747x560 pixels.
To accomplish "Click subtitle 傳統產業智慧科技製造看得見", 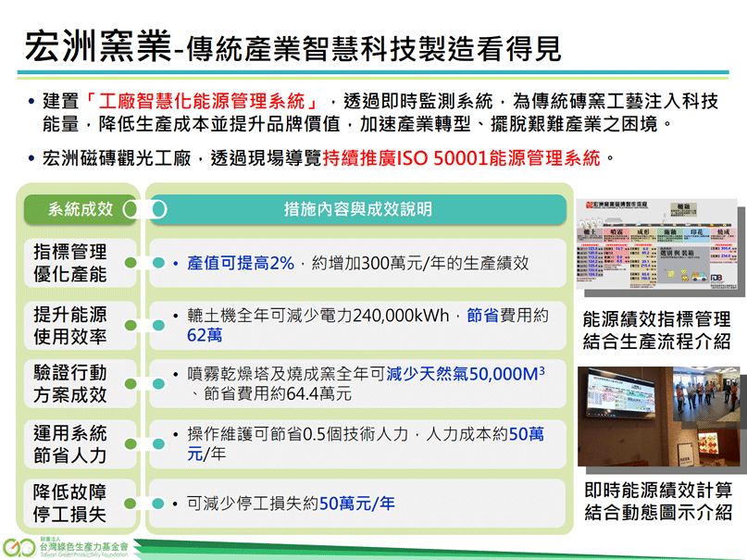I will (x=374, y=49).
